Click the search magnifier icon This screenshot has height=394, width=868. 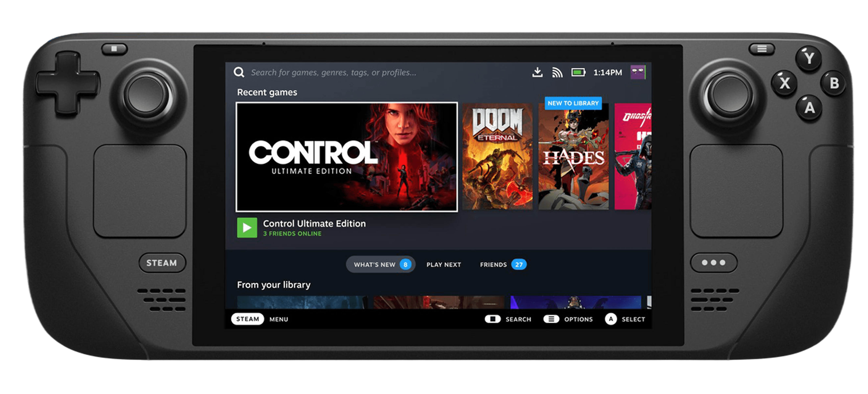tap(239, 72)
